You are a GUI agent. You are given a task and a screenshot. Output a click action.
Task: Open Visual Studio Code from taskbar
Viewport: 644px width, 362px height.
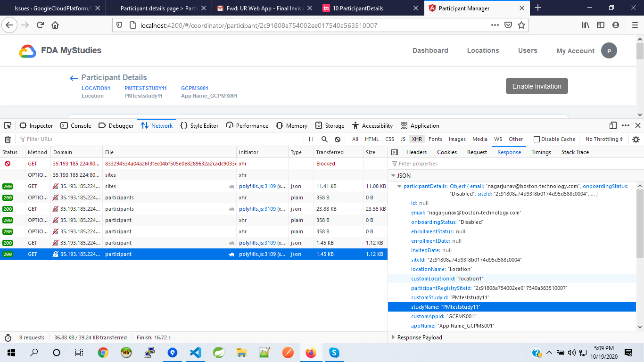[195, 352]
